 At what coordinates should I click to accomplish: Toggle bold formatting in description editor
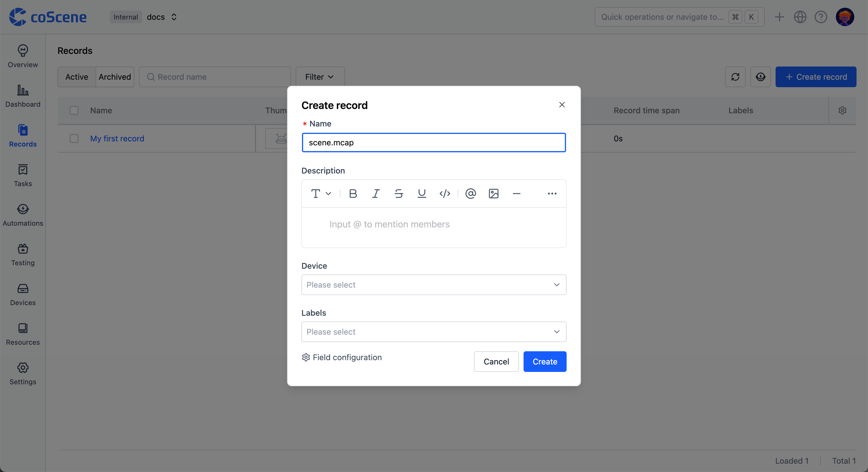tap(353, 194)
